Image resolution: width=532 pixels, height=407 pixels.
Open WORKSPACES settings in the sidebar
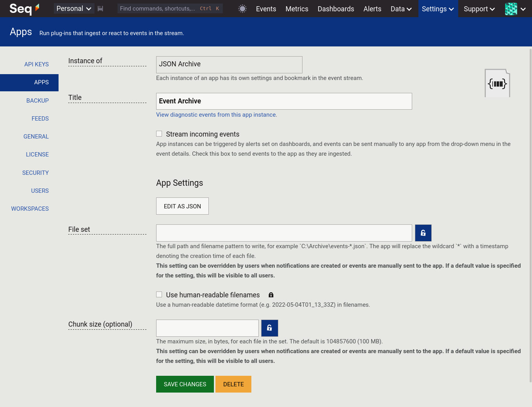click(30, 209)
